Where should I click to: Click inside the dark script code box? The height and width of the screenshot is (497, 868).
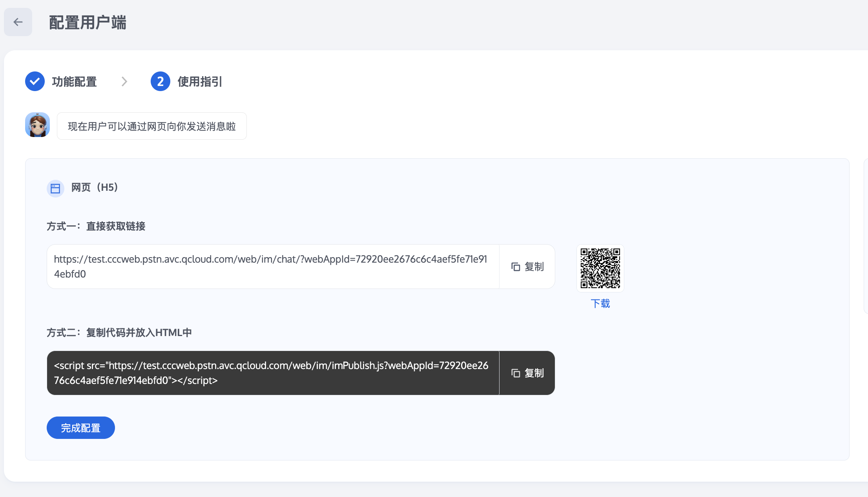(x=271, y=373)
